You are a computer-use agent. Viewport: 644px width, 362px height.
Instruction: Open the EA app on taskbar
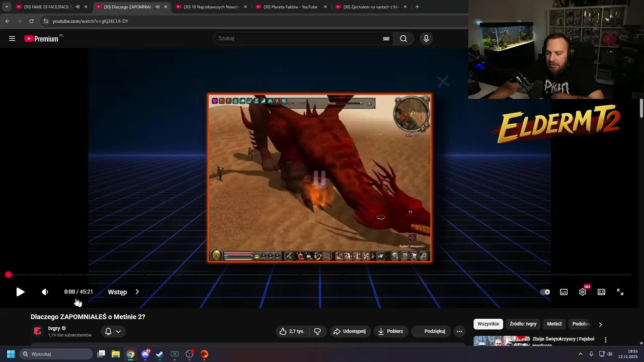point(204,354)
